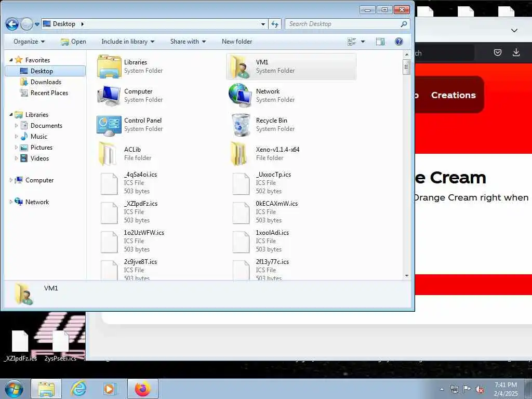Open the recent pages dropdown arrow
The height and width of the screenshot is (399, 532).
coord(37,24)
